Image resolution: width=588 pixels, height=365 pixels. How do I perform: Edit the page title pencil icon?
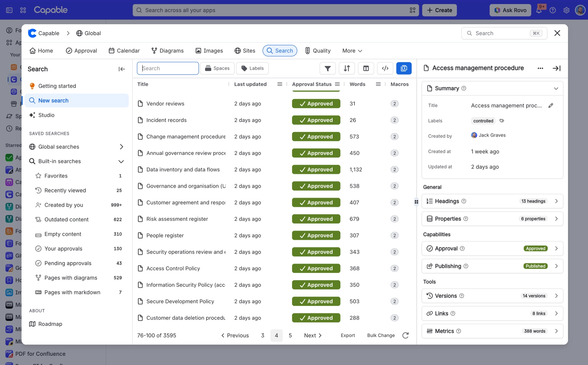[551, 105]
